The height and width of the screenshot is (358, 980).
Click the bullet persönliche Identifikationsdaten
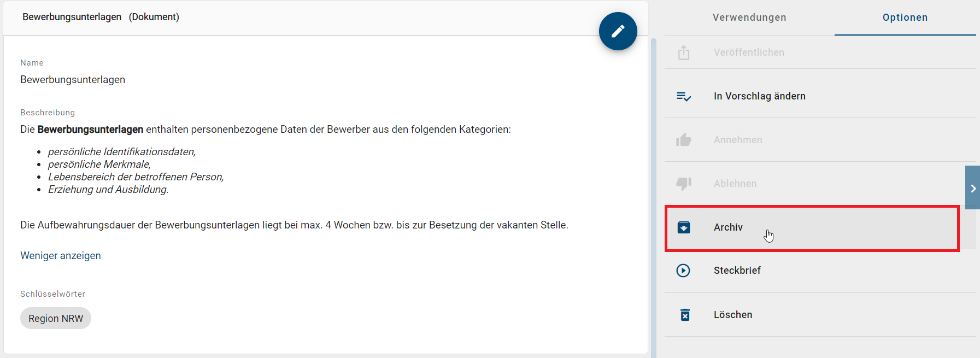[x=122, y=152]
